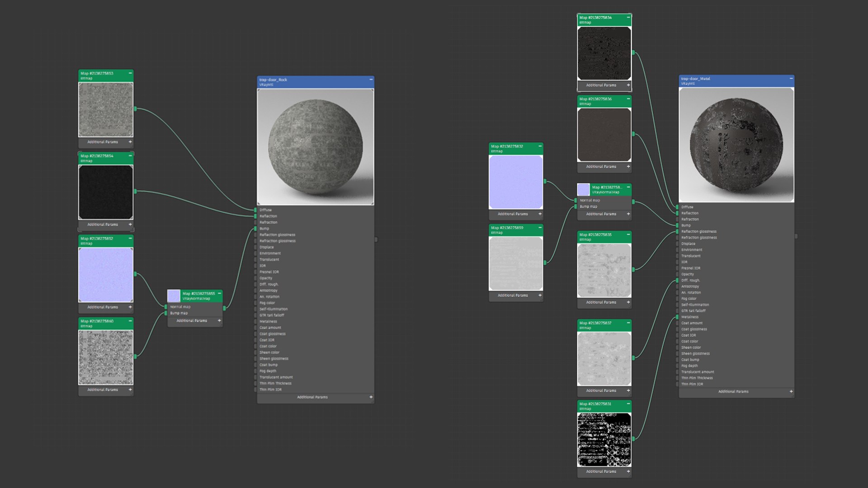Click the Metalness input socket on trap-door_Metal
Viewport: 868px width, 488px height.
pyautogui.click(x=677, y=317)
